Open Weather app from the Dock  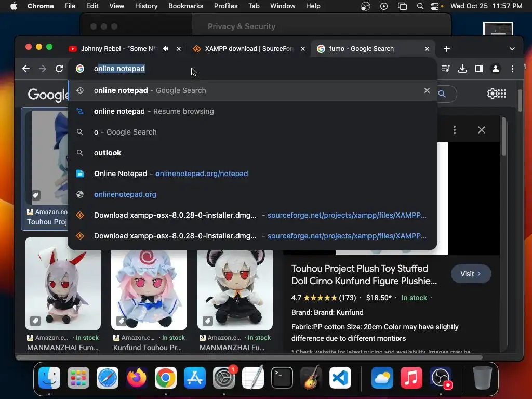coord(382,378)
